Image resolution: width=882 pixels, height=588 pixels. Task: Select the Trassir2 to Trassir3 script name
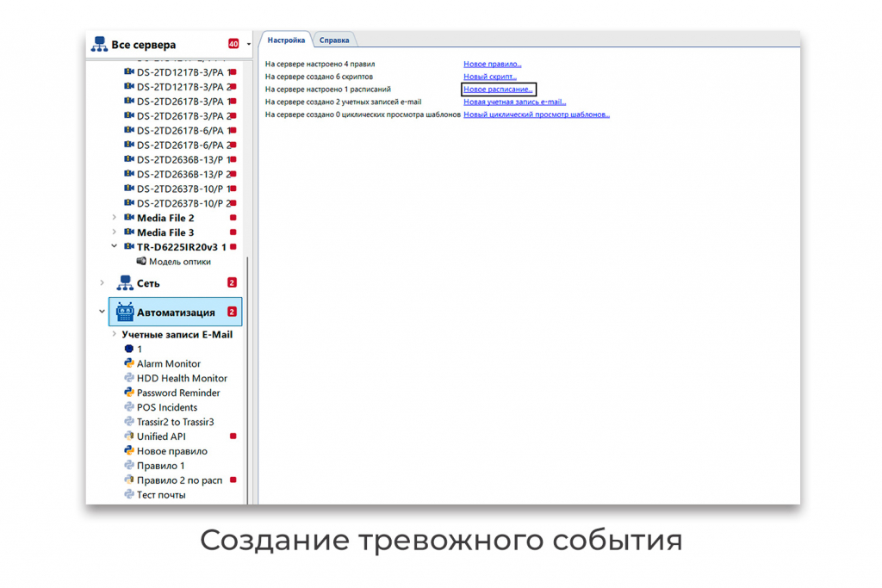(176, 422)
